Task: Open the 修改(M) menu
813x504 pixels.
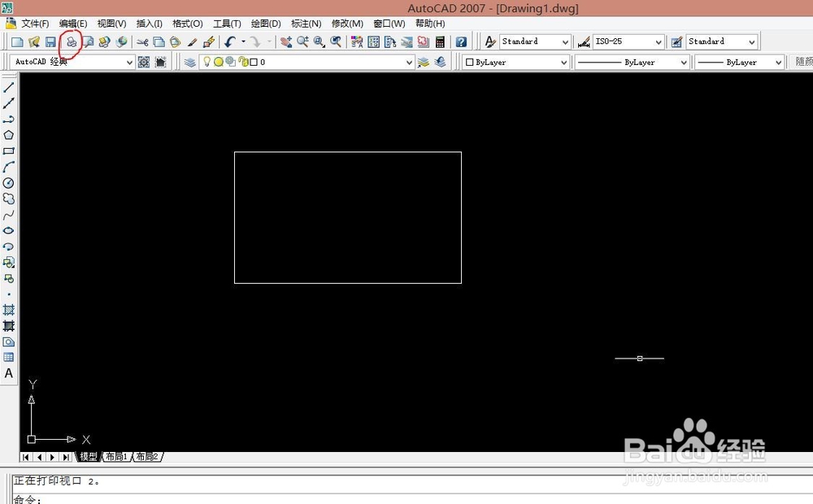Action: [347, 24]
